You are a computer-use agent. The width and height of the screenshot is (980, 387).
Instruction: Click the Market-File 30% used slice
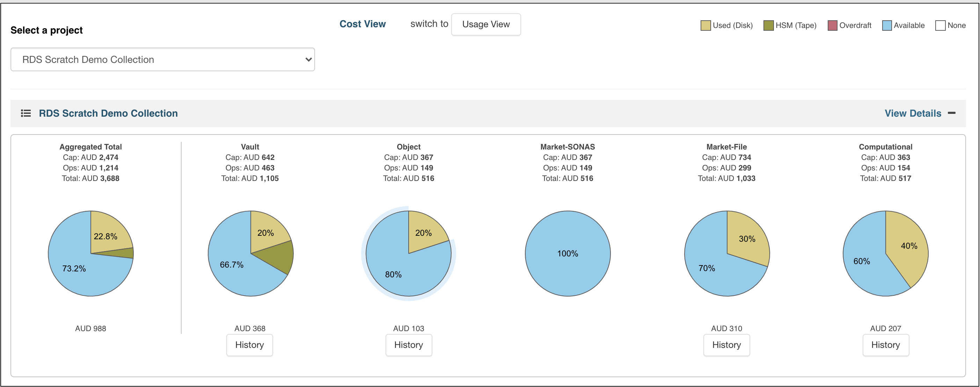[x=747, y=239]
